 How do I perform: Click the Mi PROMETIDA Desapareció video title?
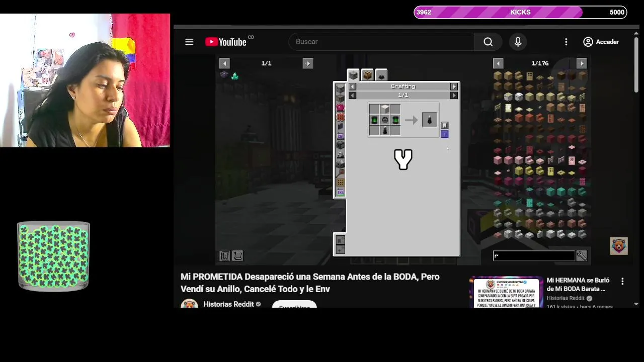(310, 283)
